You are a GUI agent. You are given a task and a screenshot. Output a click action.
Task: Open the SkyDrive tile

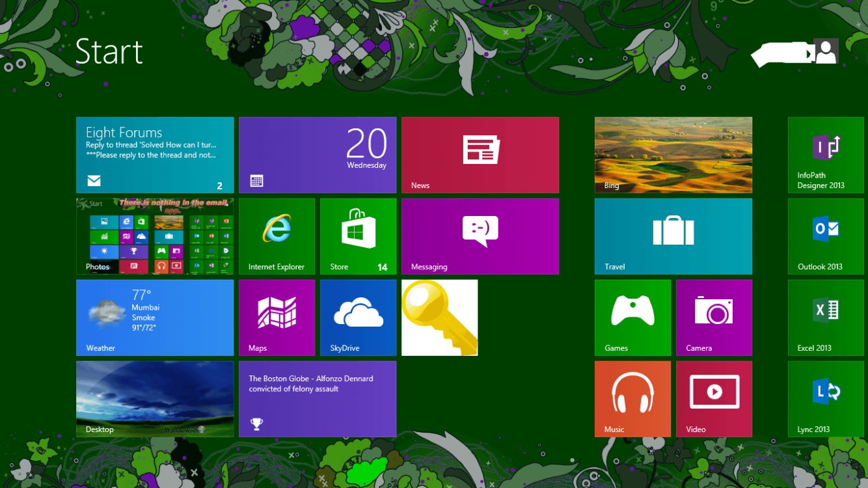pyautogui.click(x=358, y=318)
